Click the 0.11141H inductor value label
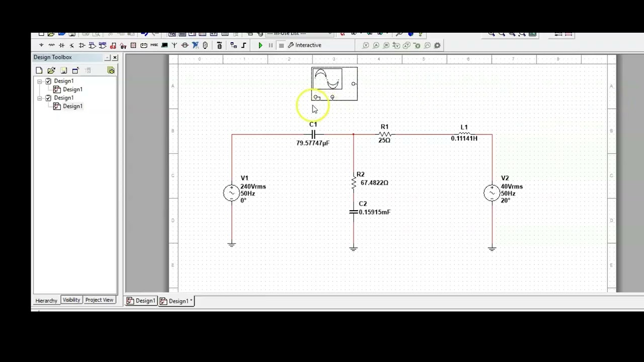 (464, 138)
